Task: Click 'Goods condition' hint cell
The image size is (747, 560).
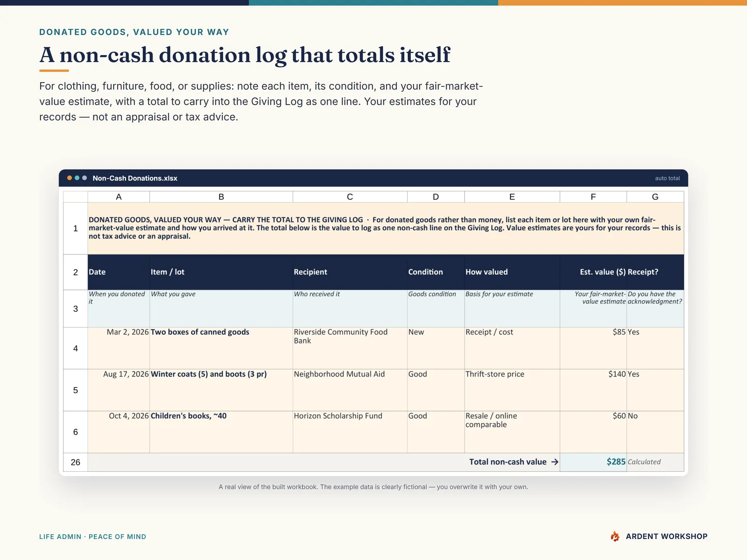Action: (x=436, y=308)
